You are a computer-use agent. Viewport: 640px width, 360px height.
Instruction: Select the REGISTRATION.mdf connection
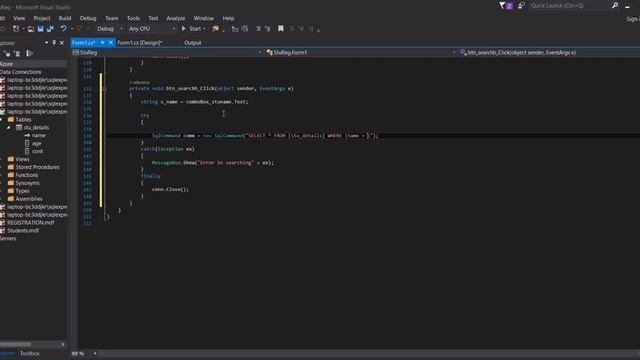[x=31, y=223]
